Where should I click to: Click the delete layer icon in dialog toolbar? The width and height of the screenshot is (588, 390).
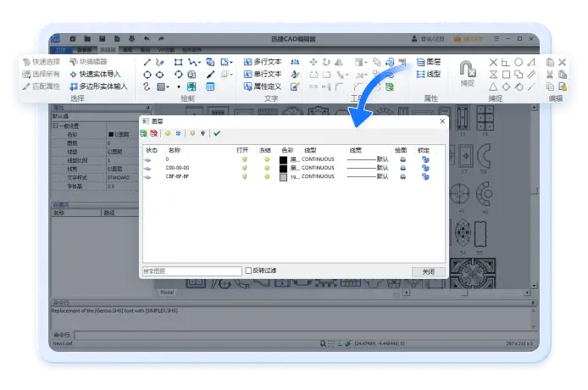point(153,133)
